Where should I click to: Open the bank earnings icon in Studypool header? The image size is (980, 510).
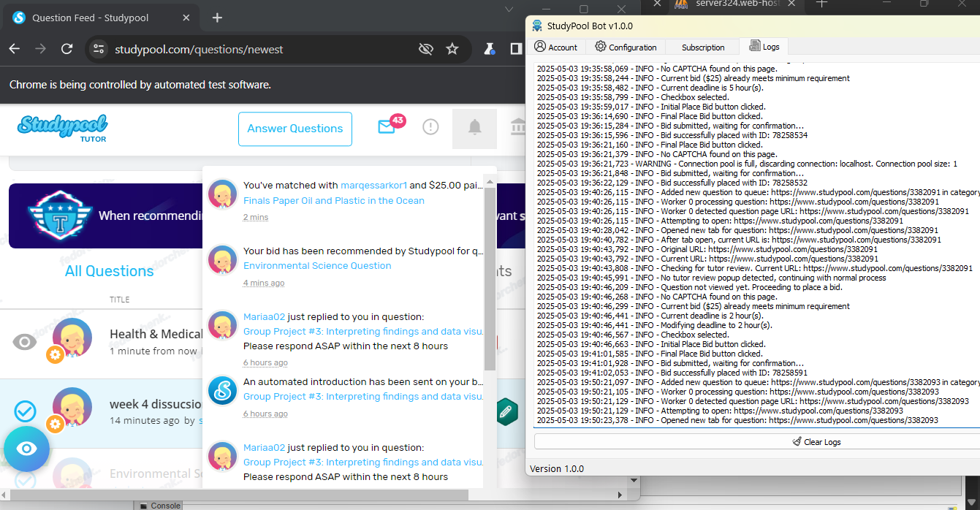pos(518,128)
